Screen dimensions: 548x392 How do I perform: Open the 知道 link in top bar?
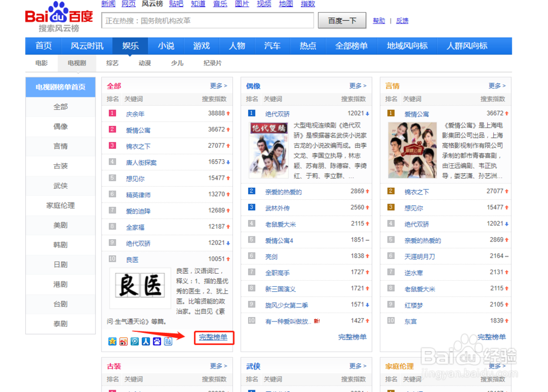click(198, 4)
